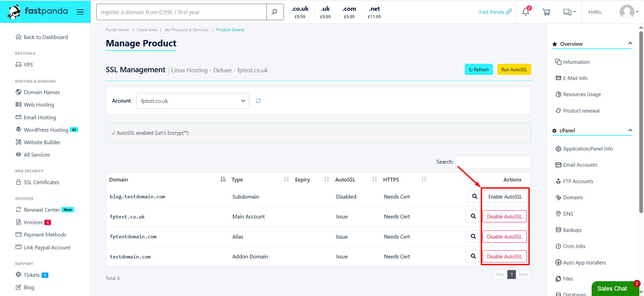This screenshot has height=296, width=644.
Task: Open the Account selection dropdown
Action: pyautogui.click(x=193, y=101)
